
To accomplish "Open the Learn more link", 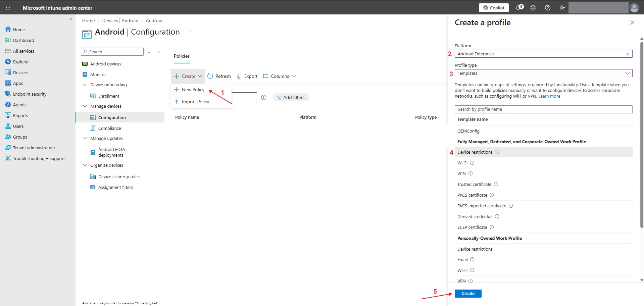I will tap(549, 96).
